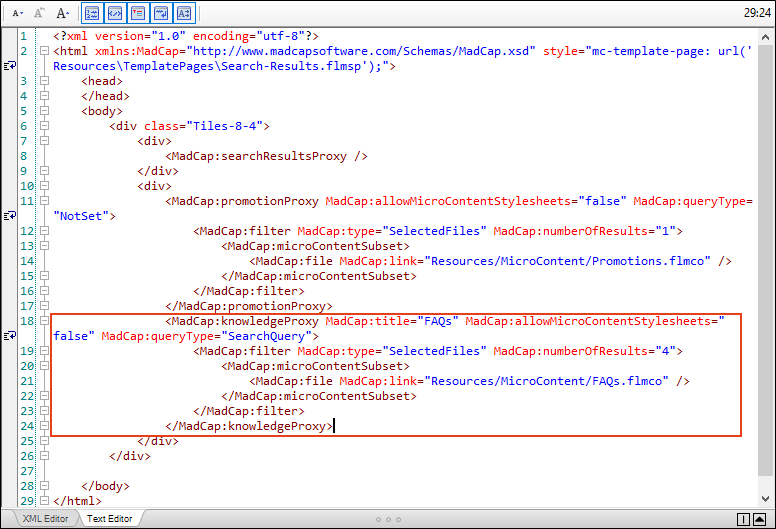Click the vertical scrollbar thumb
776x529 pixels.
(x=765, y=260)
